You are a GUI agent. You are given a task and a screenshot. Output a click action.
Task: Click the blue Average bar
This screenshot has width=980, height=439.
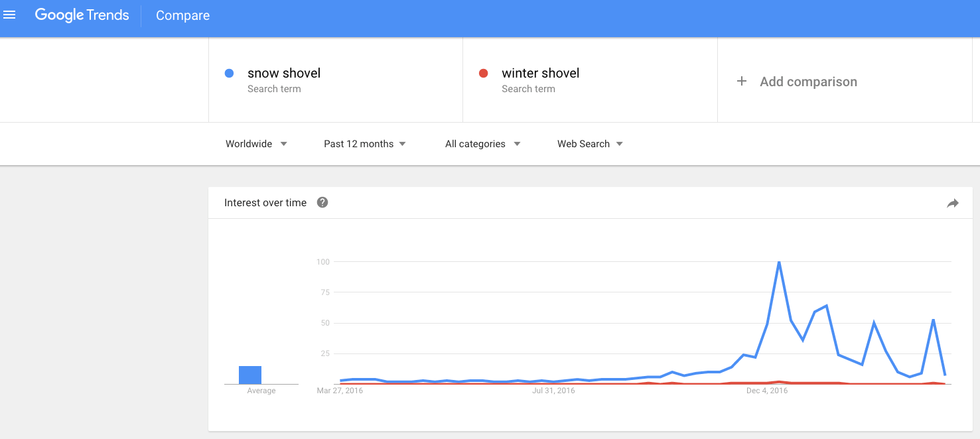click(x=250, y=375)
